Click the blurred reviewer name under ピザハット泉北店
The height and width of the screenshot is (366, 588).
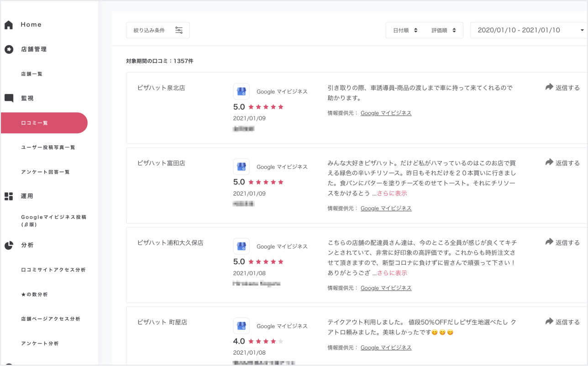pos(244,129)
